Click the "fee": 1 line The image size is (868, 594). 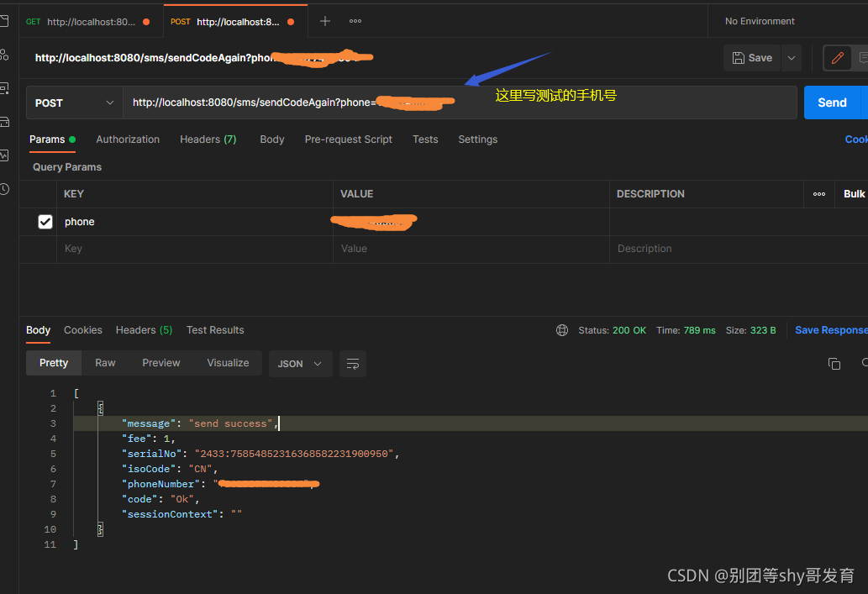(149, 439)
